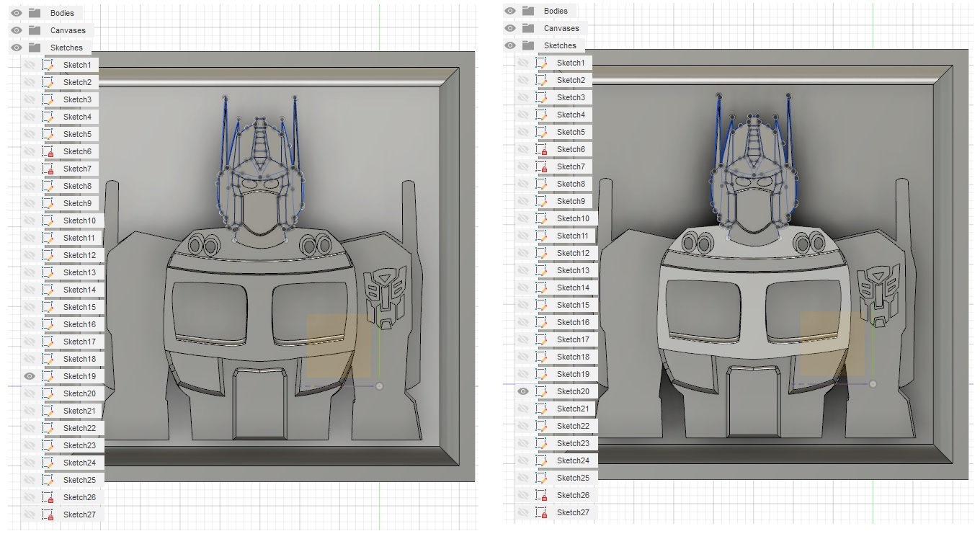This screenshot has width=980, height=539.
Task: Select the locked Sketch7 icon in left browser
Action: pyautogui.click(x=48, y=169)
